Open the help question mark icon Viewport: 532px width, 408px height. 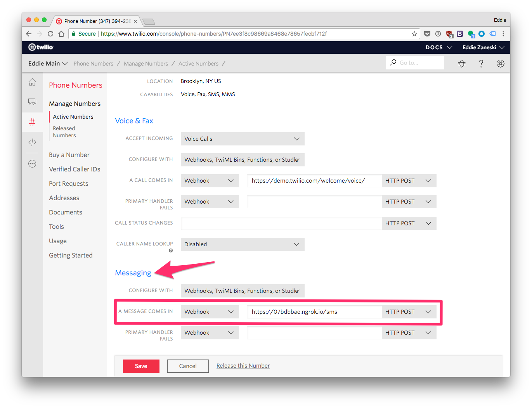(x=481, y=63)
